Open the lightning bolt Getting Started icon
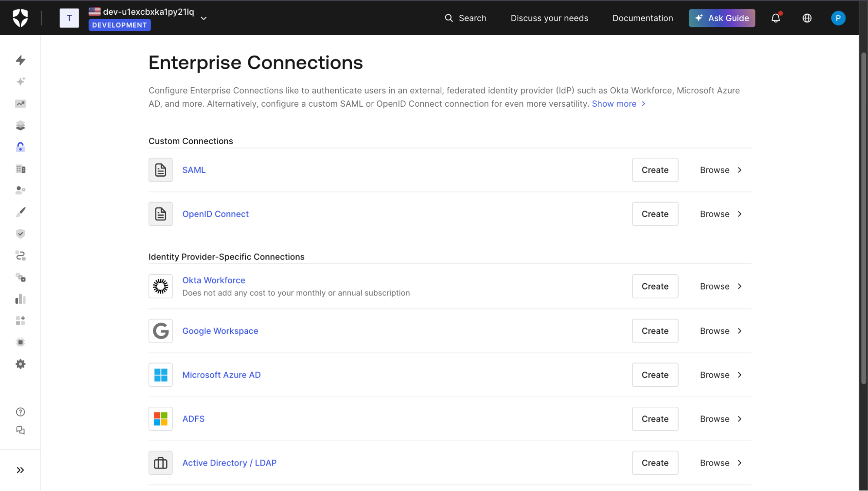The image size is (868, 491). (x=20, y=60)
